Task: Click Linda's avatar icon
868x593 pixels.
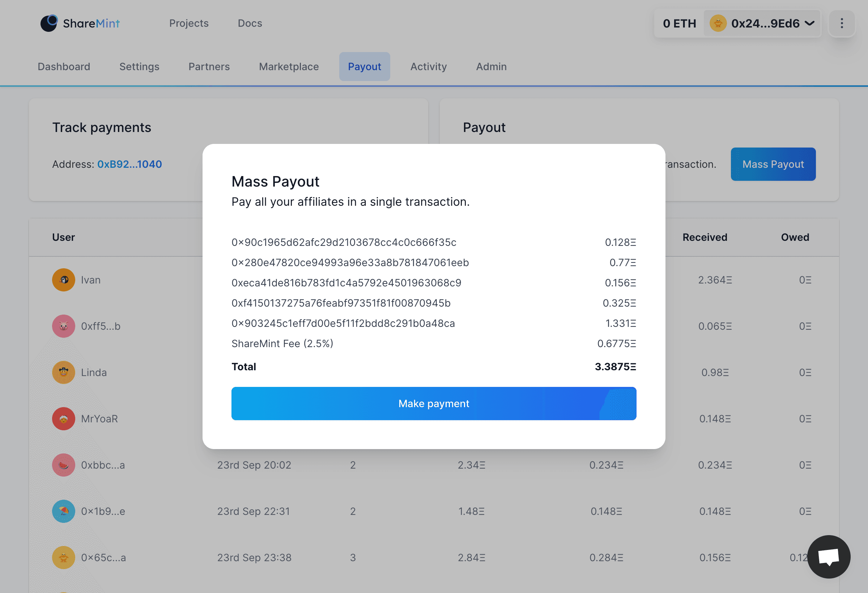Action: point(64,372)
